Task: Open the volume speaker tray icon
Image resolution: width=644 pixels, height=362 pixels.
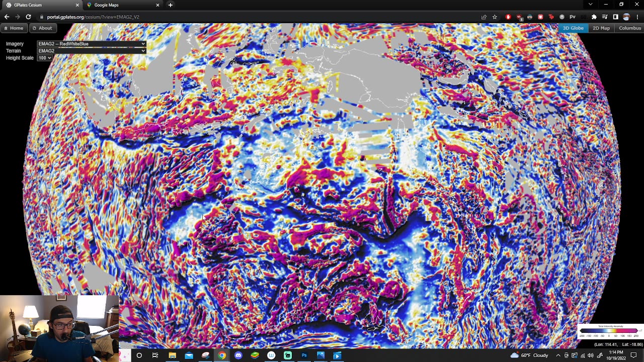Action: click(591, 355)
